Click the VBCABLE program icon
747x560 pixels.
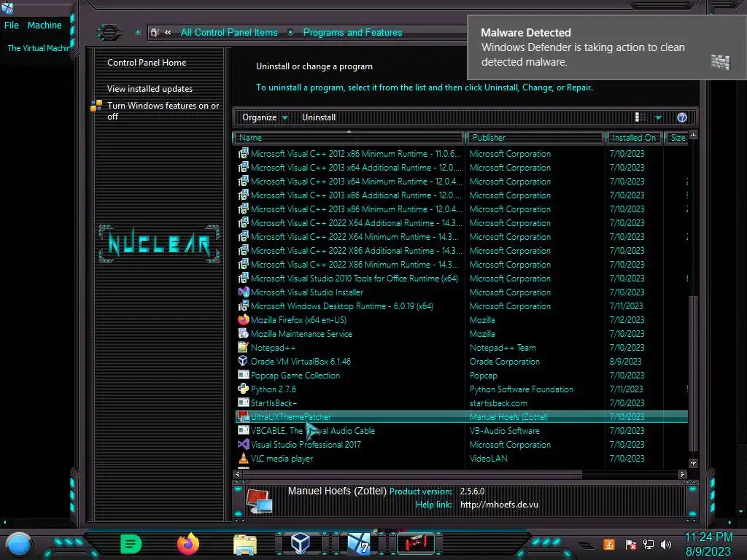click(x=244, y=430)
